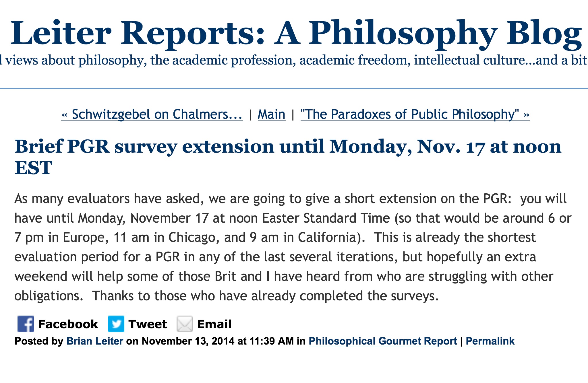Image resolution: width=588 pixels, height=383 pixels.
Task: Click the 'Posted by' footer text
Action: [x=39, y=341]
